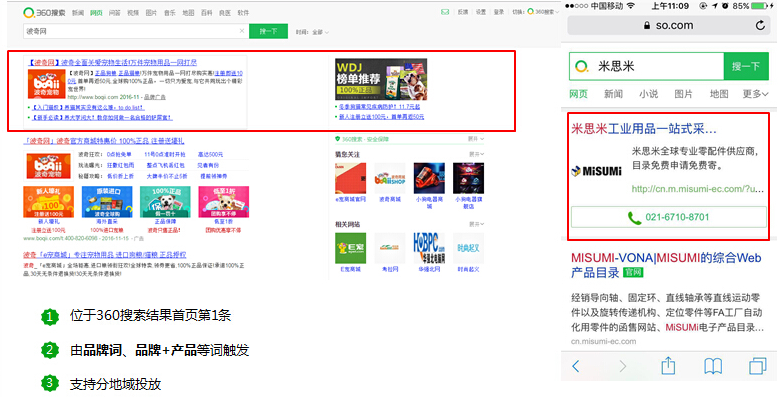The width and height of the screenshot is (779, 397).
Task: Switch to mobile 小说 tab
Action: pyautogui.click(x=648, y=94)
